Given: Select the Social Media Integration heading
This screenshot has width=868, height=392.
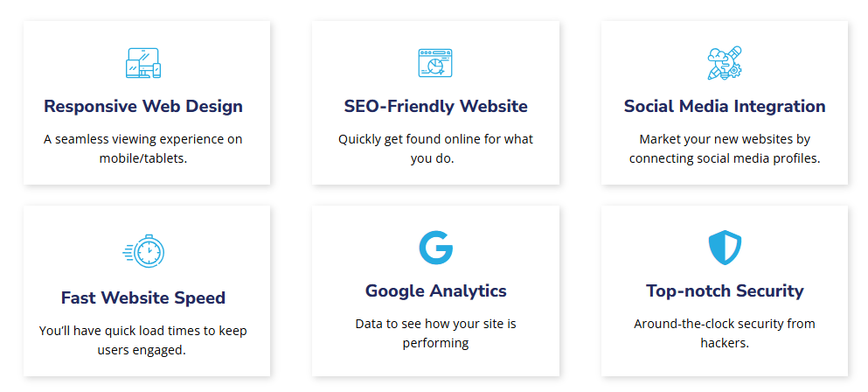Looking at the screenshot, I should coord(725,106).
